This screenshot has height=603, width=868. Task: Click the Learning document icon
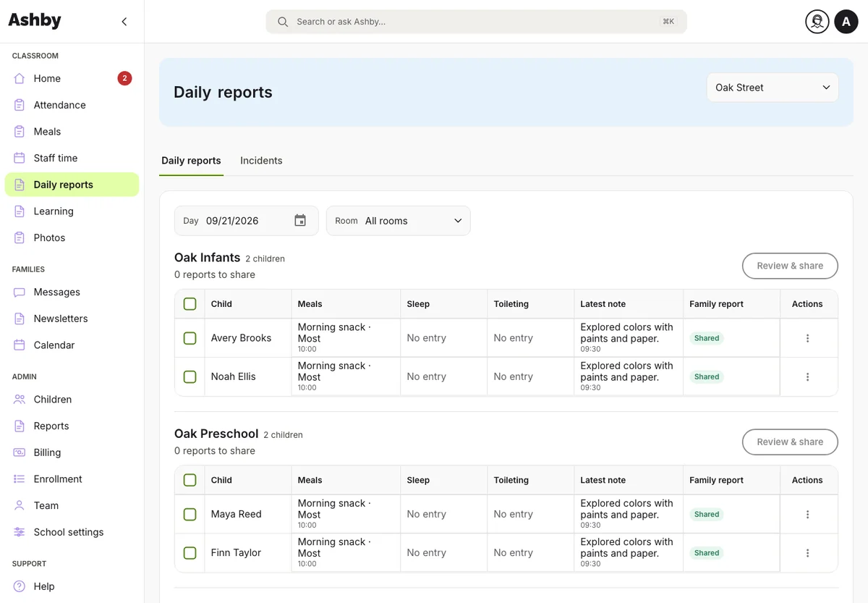coord(20,211)
